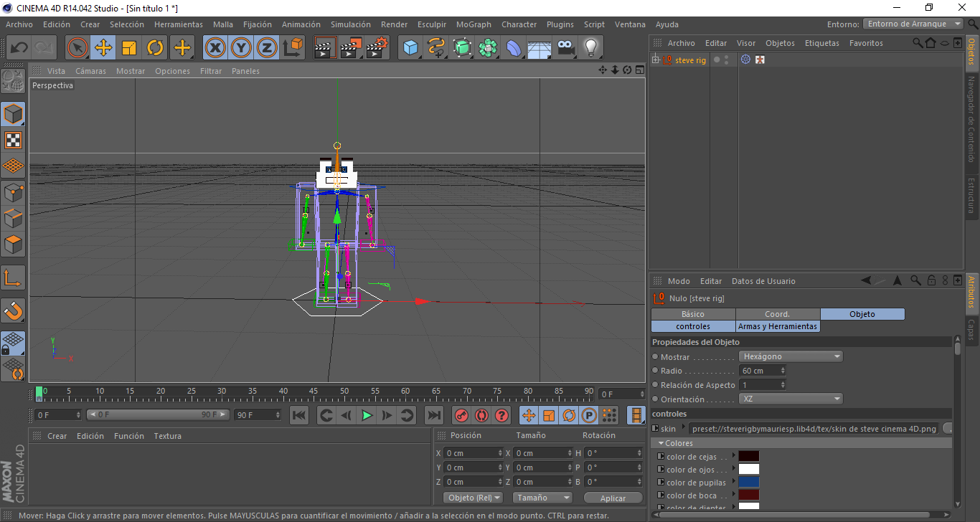Image resolution: width=980 pixels, height=522 pixels.
Task: Open the Capas side tab
Action: [972, 331]
